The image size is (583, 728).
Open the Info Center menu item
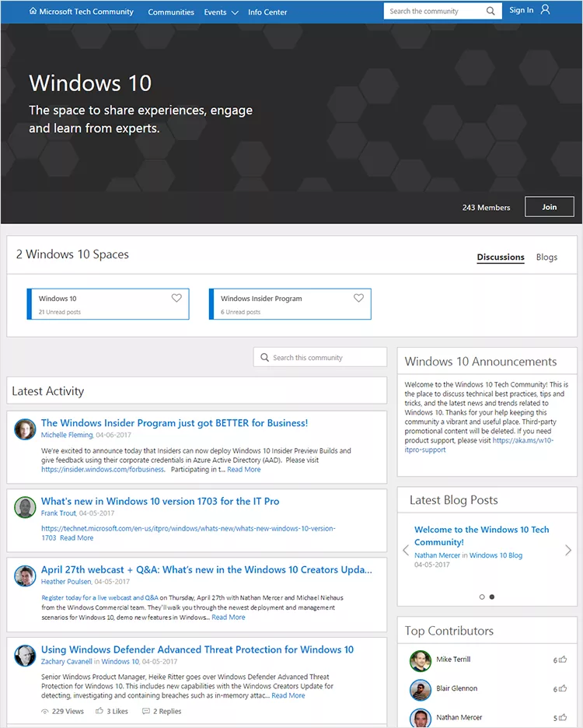(x=267, y=12)
